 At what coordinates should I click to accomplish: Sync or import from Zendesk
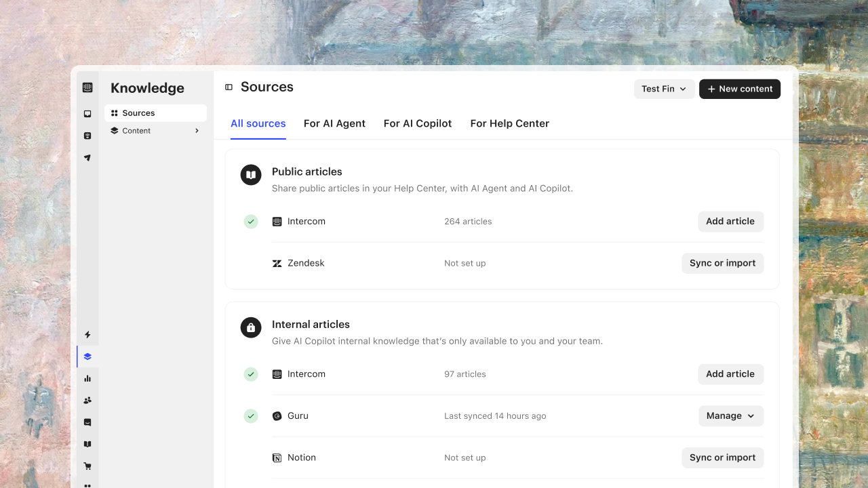pyautogui.click(x=723, y=264)
